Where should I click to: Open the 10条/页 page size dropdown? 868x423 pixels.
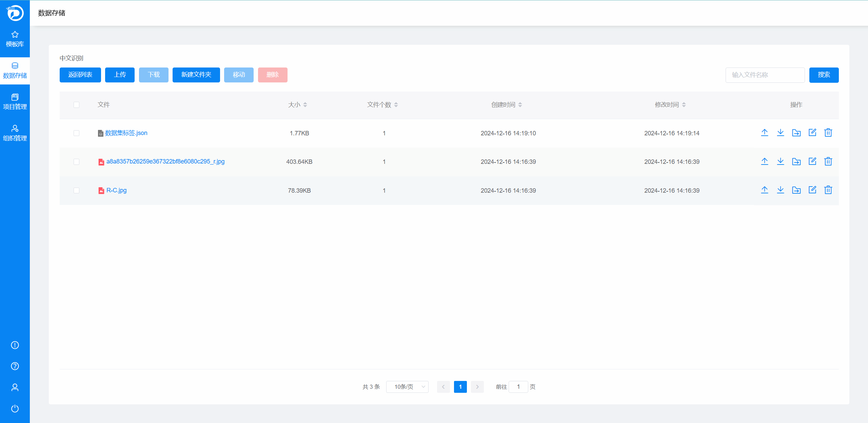407,387
